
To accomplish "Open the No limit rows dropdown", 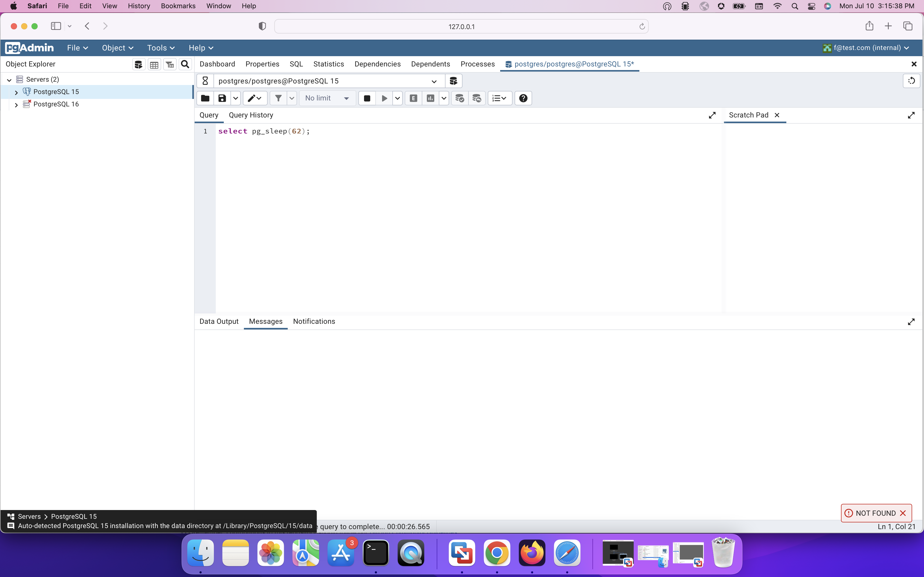I will [327, 98].
